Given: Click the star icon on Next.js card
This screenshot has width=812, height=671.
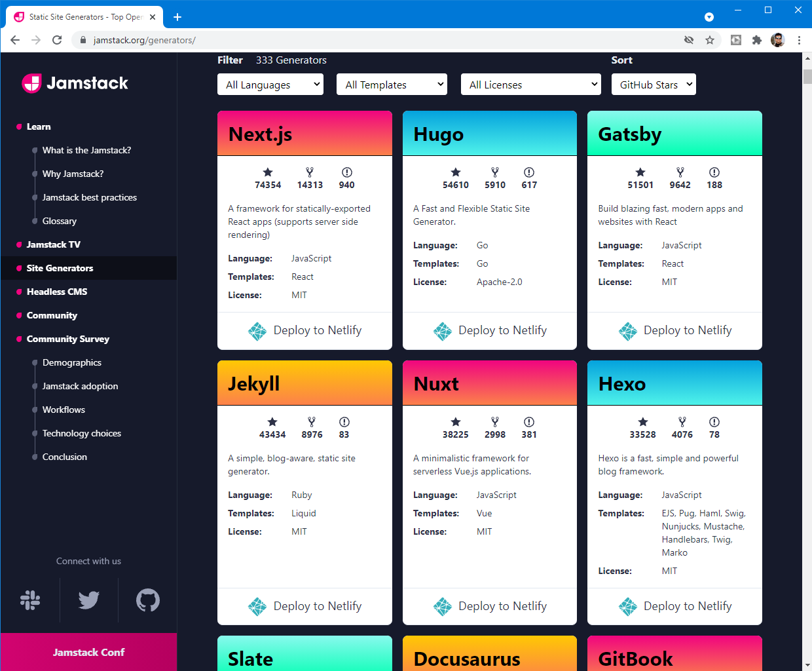Looking at the screenshot, I should click(268, 172).
